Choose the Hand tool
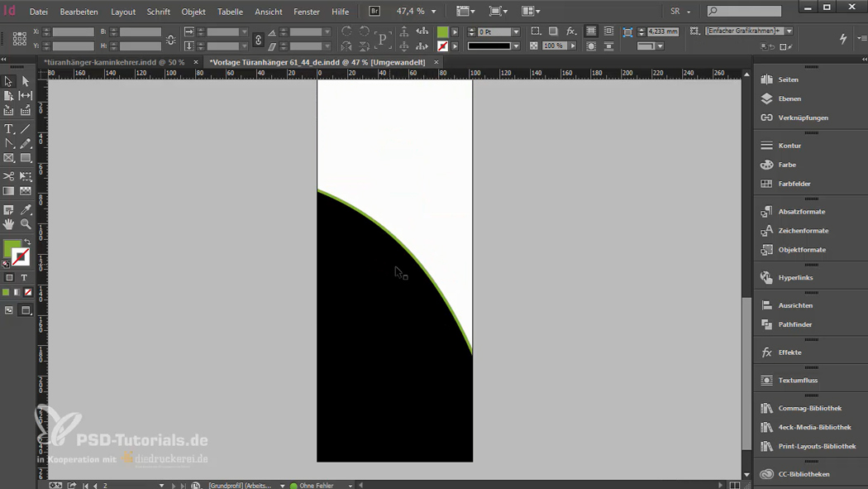 point(9,224)
